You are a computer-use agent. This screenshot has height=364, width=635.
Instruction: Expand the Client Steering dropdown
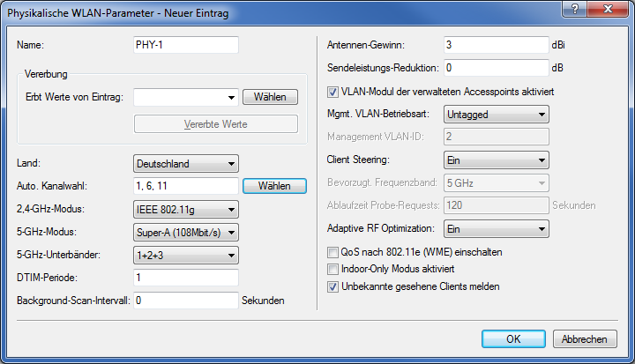point(496,160)
